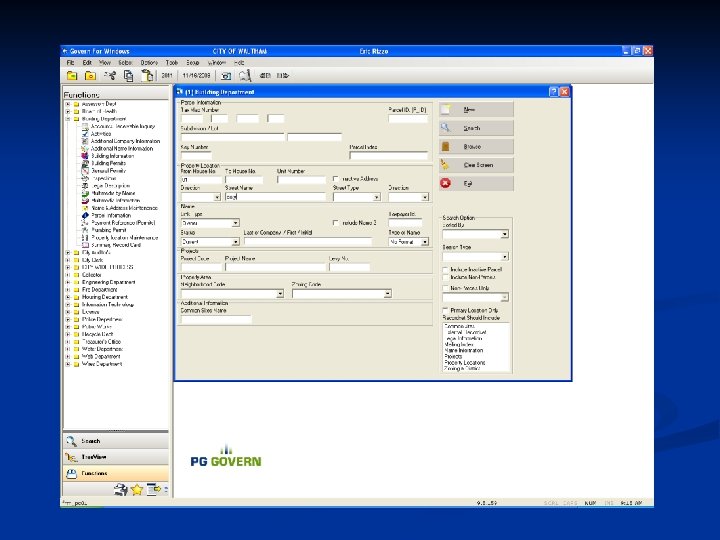Enable the Primary Location Only checkbox
Viewport: 720px width, 540px height.
(445, 310)
